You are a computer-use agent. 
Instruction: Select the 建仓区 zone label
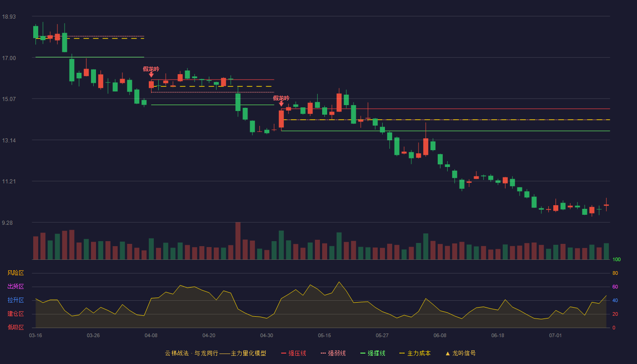point(15,314)
